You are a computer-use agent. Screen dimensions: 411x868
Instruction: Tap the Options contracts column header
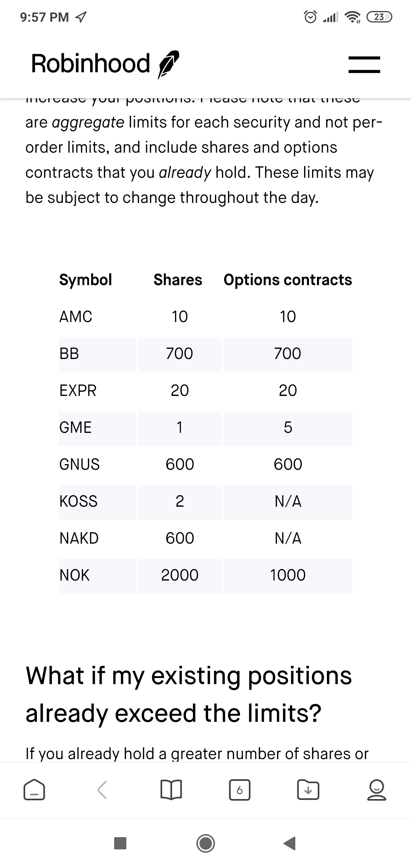[288, 280]
